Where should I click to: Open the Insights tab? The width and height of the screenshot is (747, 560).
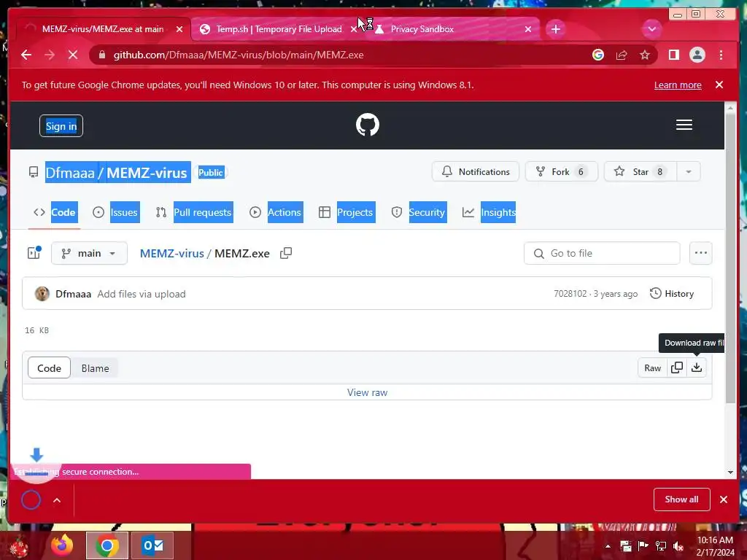[489, 212]
